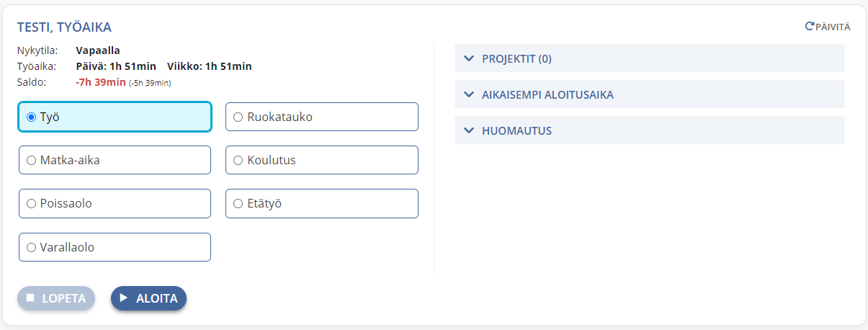
Task: Open the HUOMAUTUS section
Action: pos(650,130)
